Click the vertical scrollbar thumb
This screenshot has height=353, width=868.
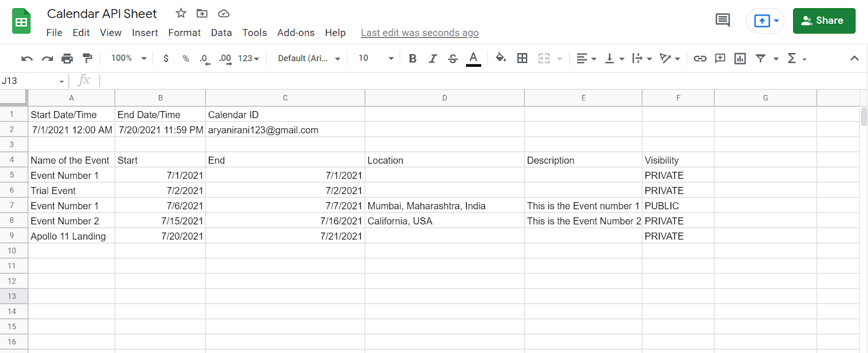click(x=864, y=117)
